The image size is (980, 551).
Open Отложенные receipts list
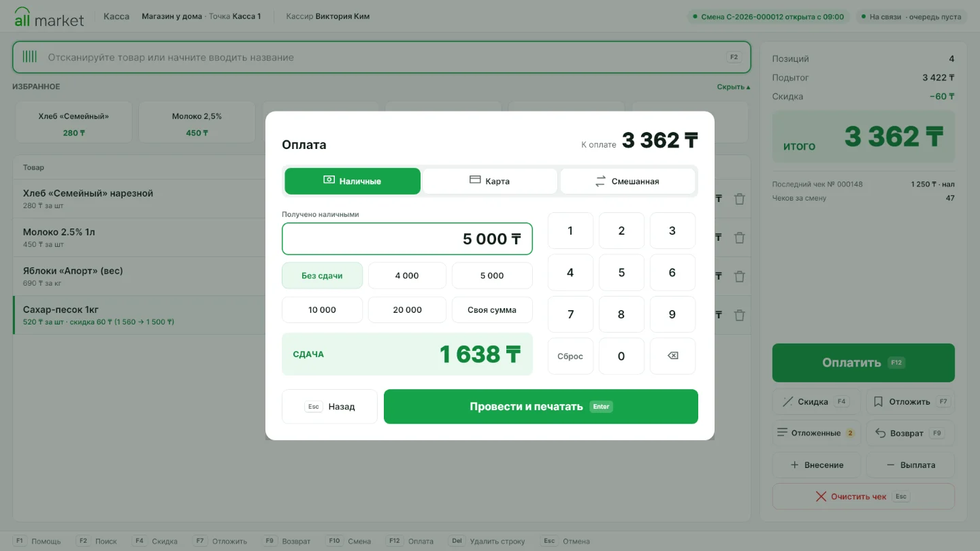click(817, 433)
